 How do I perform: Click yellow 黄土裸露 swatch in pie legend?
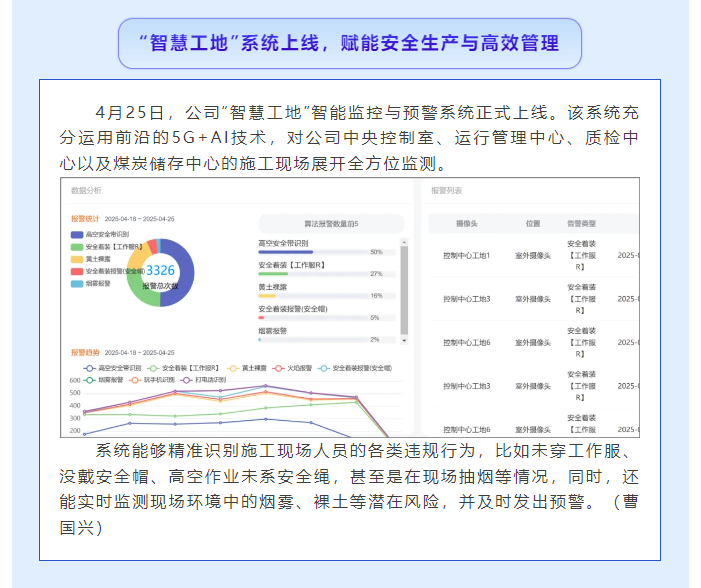77,258
